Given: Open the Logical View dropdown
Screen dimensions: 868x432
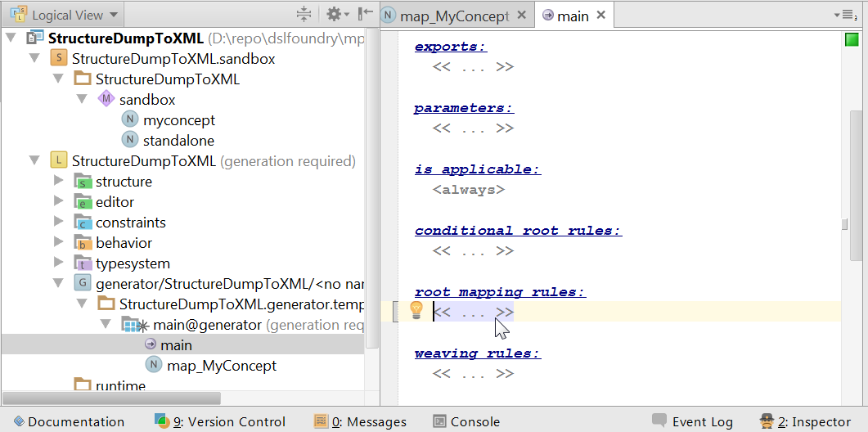Looking at the screenshot, I should 64,15.
